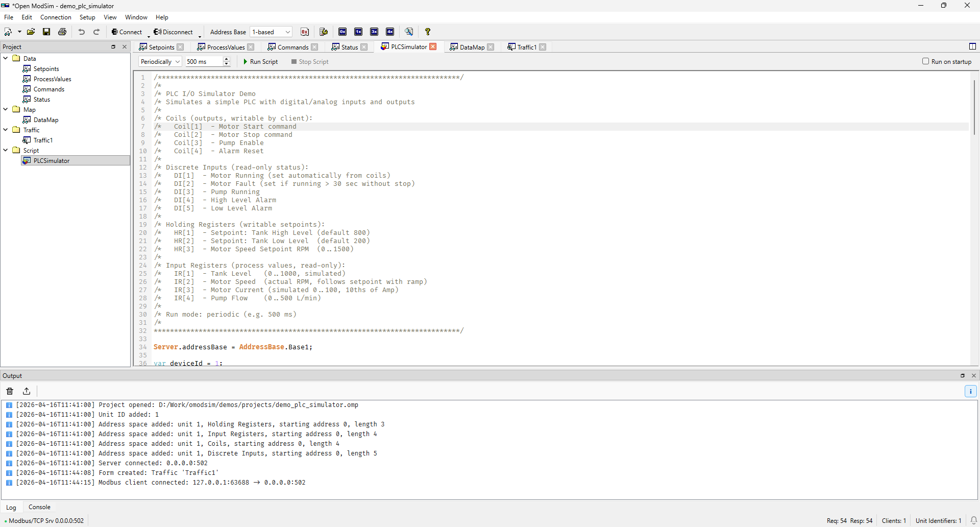This screenshot has width=980, height=527.
Task: Close the PLCSimulator tab
Action: pos(433,46)
